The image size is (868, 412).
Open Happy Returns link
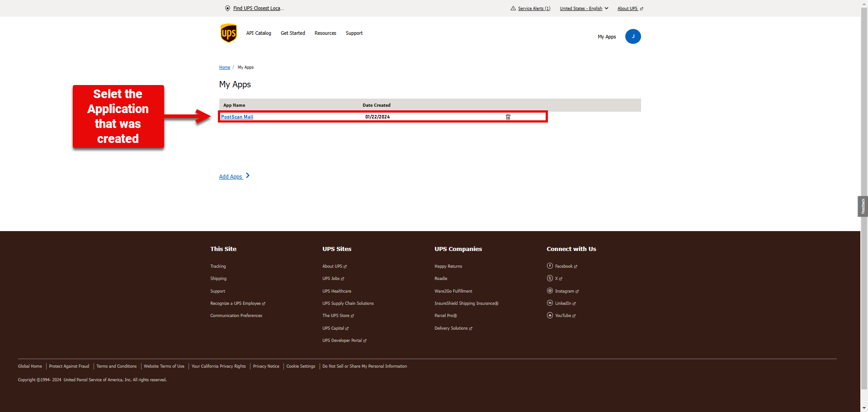(x=448, y=266)
